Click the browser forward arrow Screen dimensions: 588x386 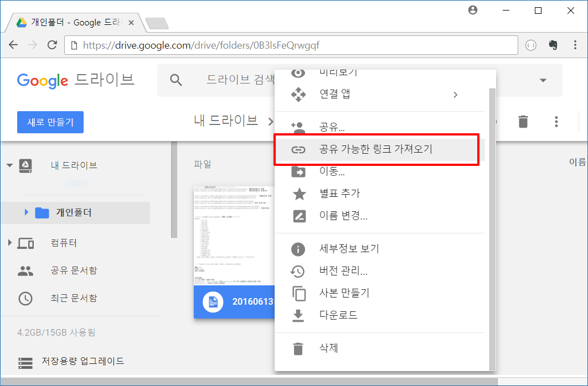(33, 45)
